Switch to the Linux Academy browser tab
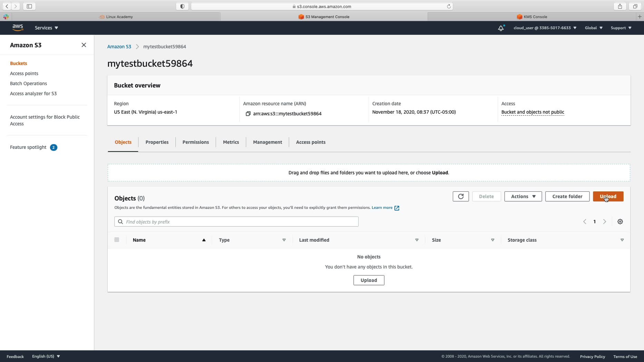Viewport: 644px width, 362px height. [x=116, y=17]
